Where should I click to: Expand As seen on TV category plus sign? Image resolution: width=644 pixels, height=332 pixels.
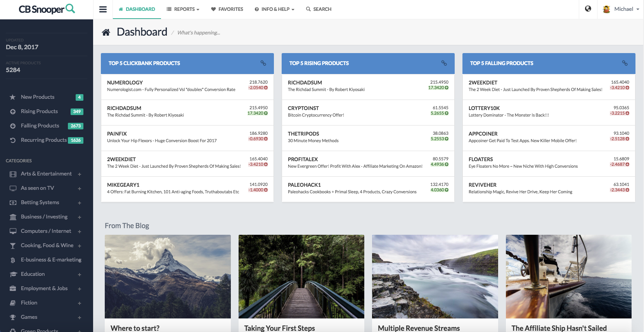80,189
